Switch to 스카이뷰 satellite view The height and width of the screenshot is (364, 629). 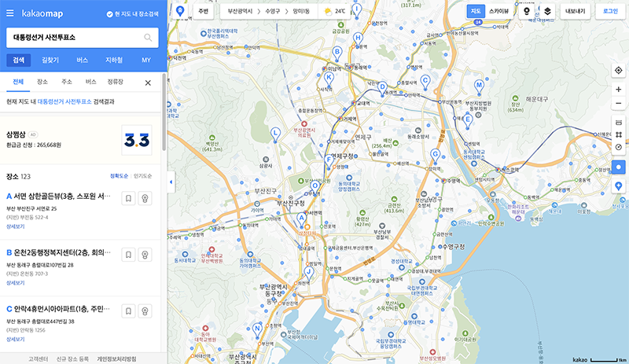(x=498, y=11)
